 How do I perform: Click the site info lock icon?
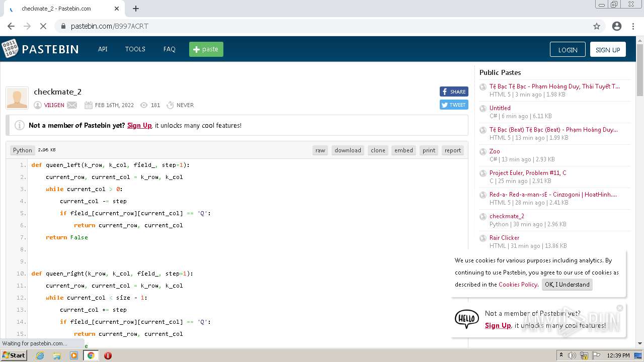coord(63,26)
